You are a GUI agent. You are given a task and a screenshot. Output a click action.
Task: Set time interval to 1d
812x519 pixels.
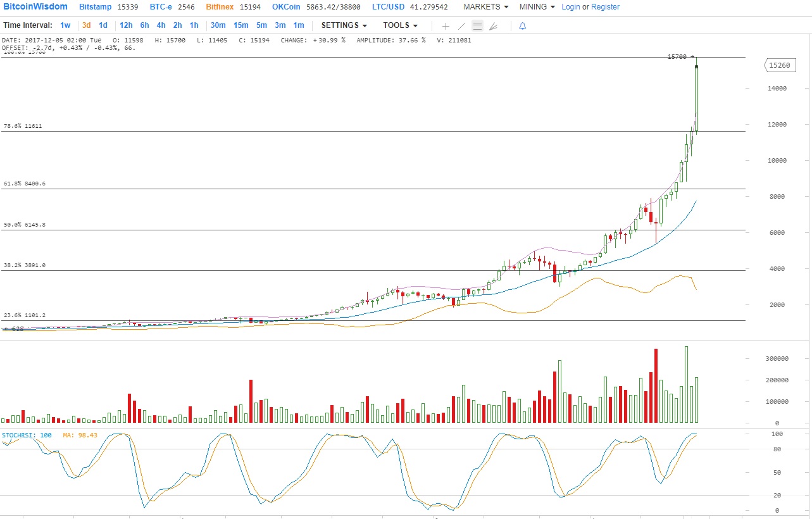coord(103,25)
